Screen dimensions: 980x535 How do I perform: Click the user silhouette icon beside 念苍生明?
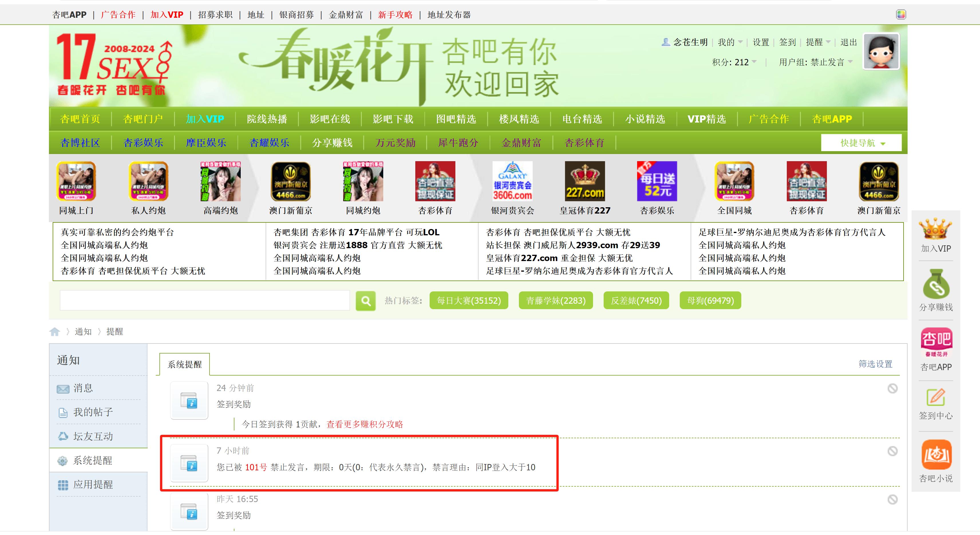click(666, 42)
